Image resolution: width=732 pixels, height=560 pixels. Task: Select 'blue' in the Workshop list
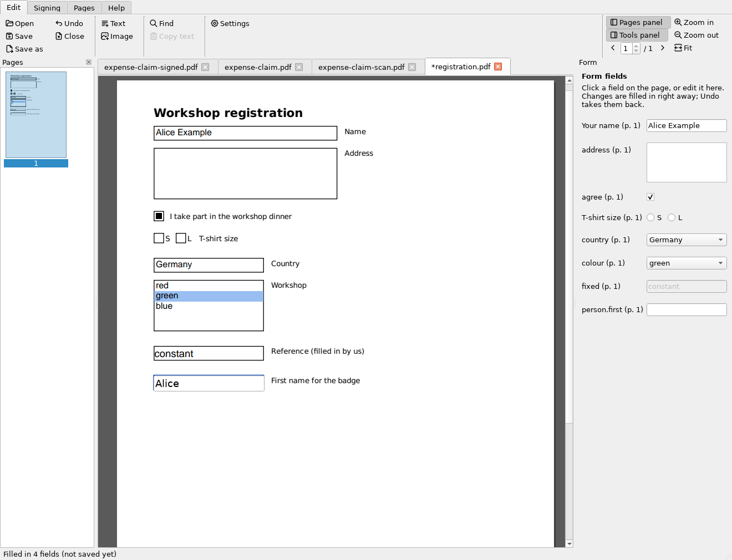click(x=209, y=306)
